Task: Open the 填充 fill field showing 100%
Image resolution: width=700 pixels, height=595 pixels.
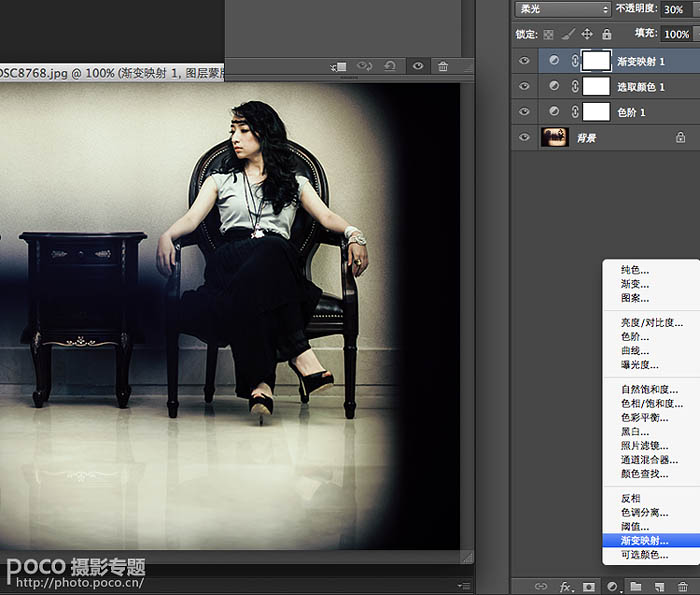Action: pos(676,34)
